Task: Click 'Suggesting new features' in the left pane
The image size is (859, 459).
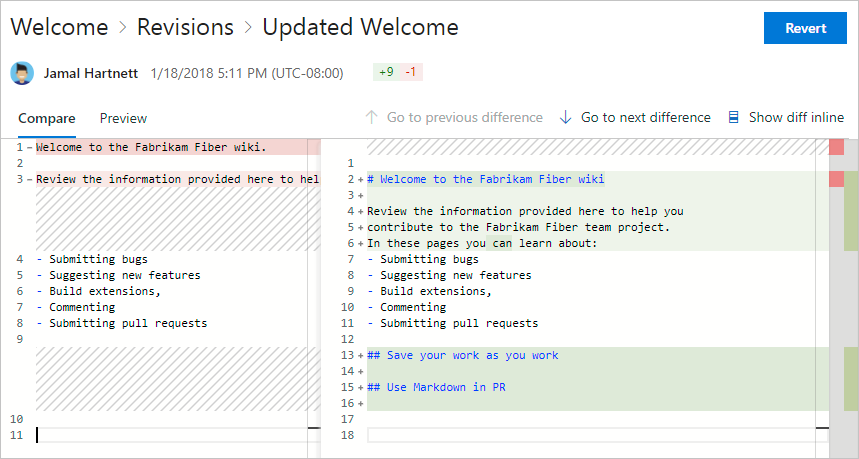Action: [125, 275]
